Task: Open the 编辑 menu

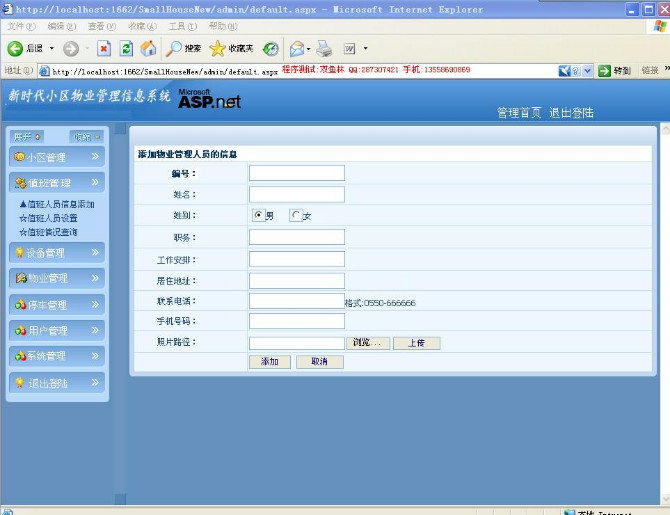Action: tap(62, 26)
